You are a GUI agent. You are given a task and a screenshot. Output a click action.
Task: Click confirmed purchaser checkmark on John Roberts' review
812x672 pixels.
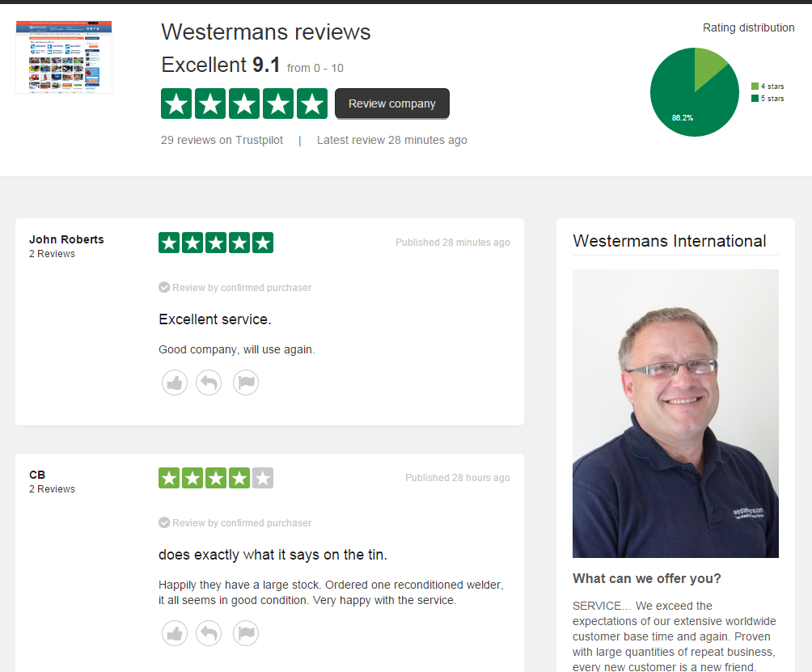click(x=164, y=287)
